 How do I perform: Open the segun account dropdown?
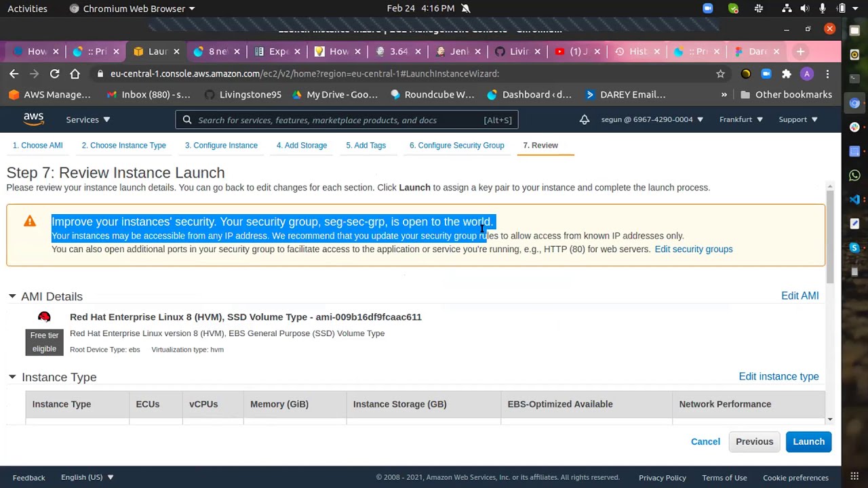click(652, 119)
